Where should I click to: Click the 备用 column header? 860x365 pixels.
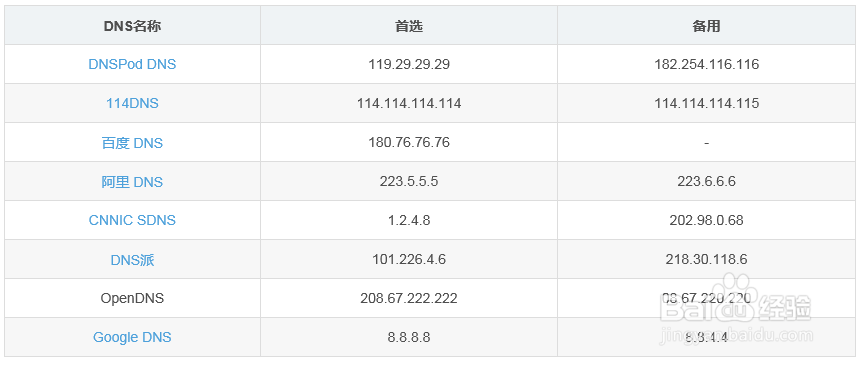coord(706,26)
